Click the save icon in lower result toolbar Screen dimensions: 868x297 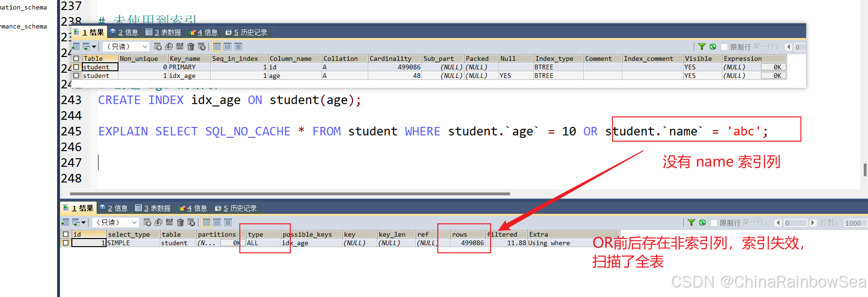click(x=169, y=222)
